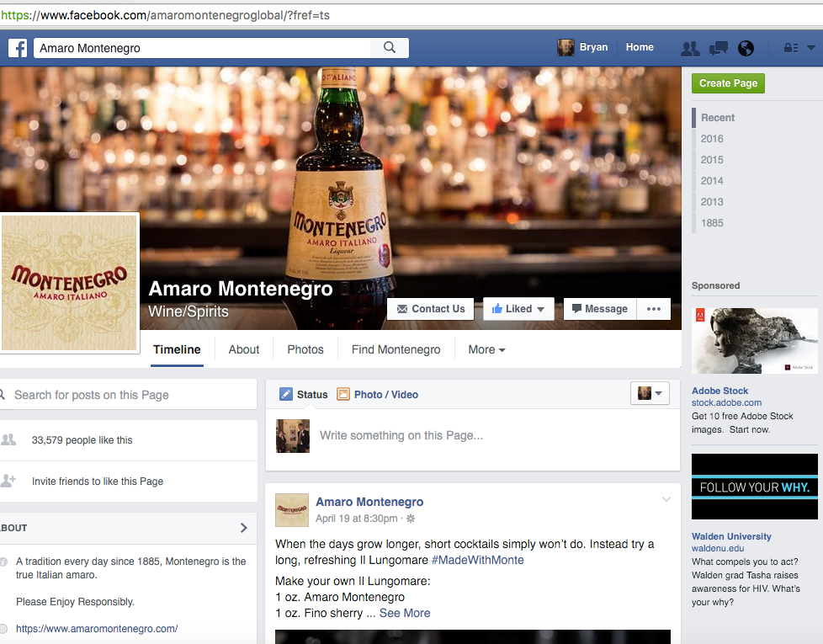Open the post-as identity selector dropdown
Screen dimensions: 823x644
(650, 393)
